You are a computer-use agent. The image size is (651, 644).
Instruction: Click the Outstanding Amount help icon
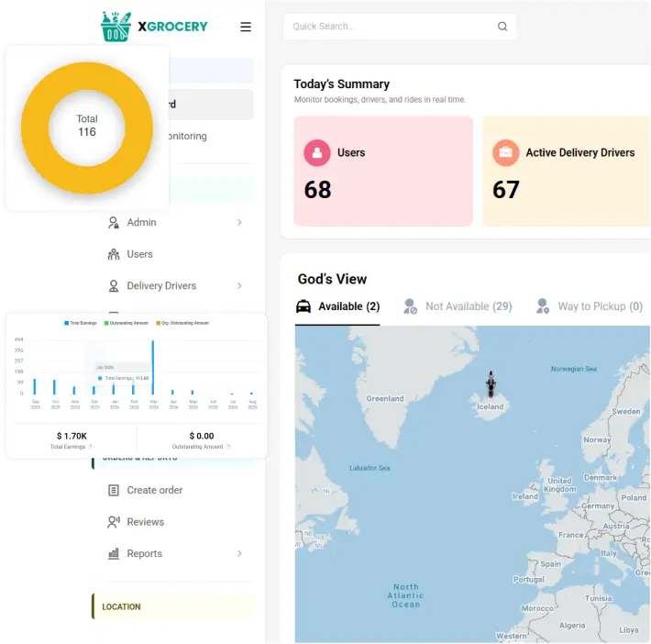tap(228, 447)
